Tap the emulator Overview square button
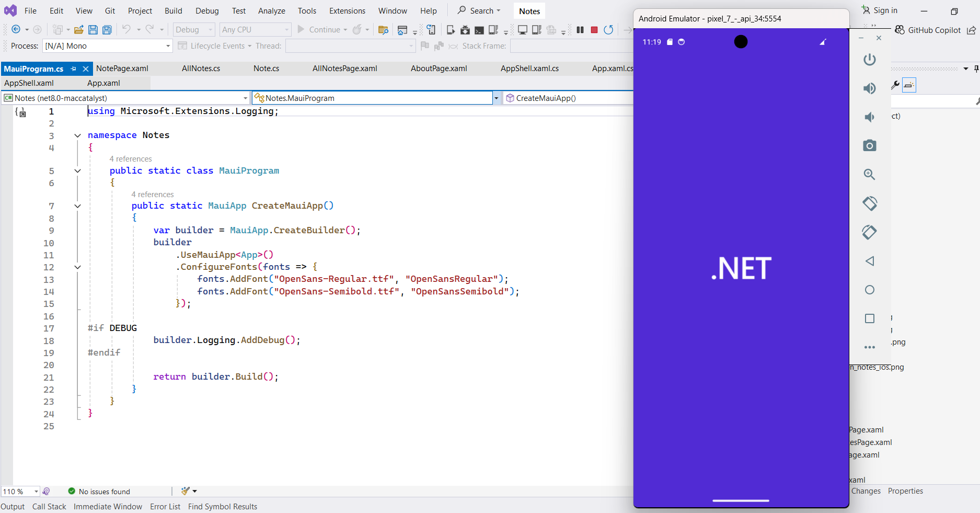The height and width of the screenshot is (513, 980). [x=870, y=318]
